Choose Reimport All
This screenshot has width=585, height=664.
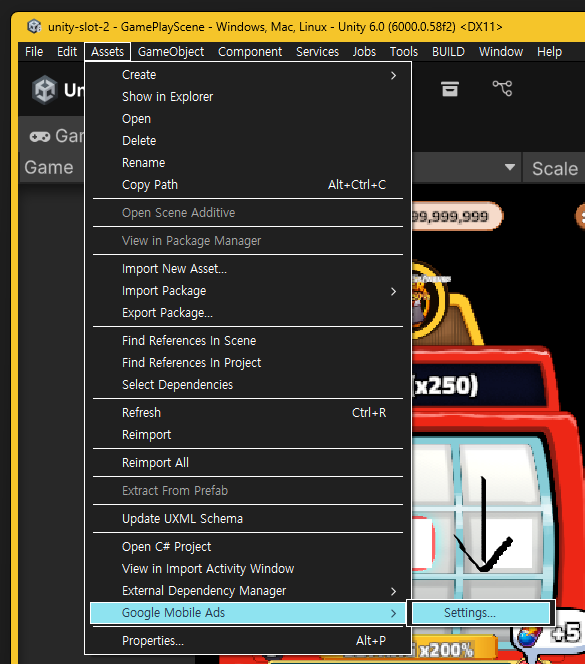248,463
